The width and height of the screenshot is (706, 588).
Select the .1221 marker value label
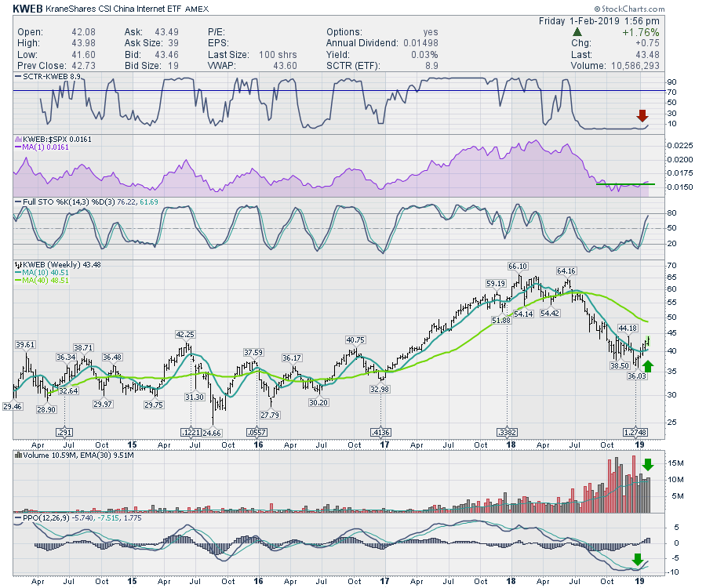(191, 432)
